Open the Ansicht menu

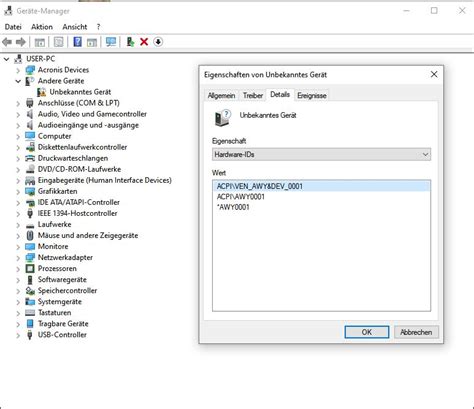75,27
